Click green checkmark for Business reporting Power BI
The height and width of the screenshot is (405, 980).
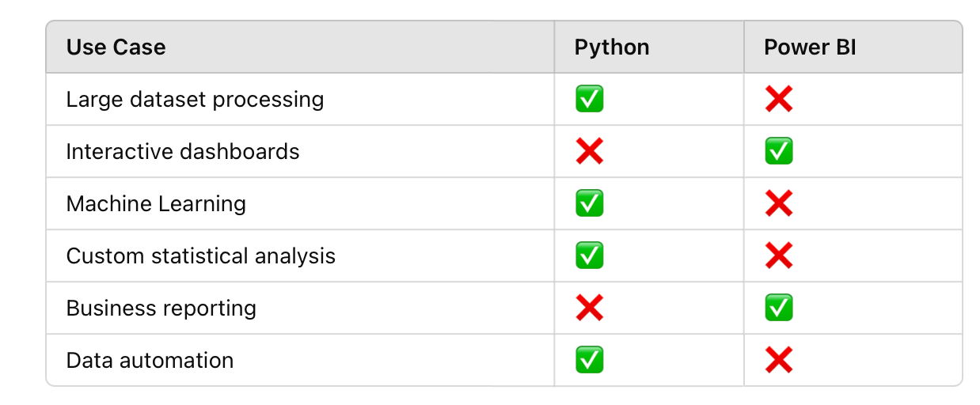pos(779,308)
